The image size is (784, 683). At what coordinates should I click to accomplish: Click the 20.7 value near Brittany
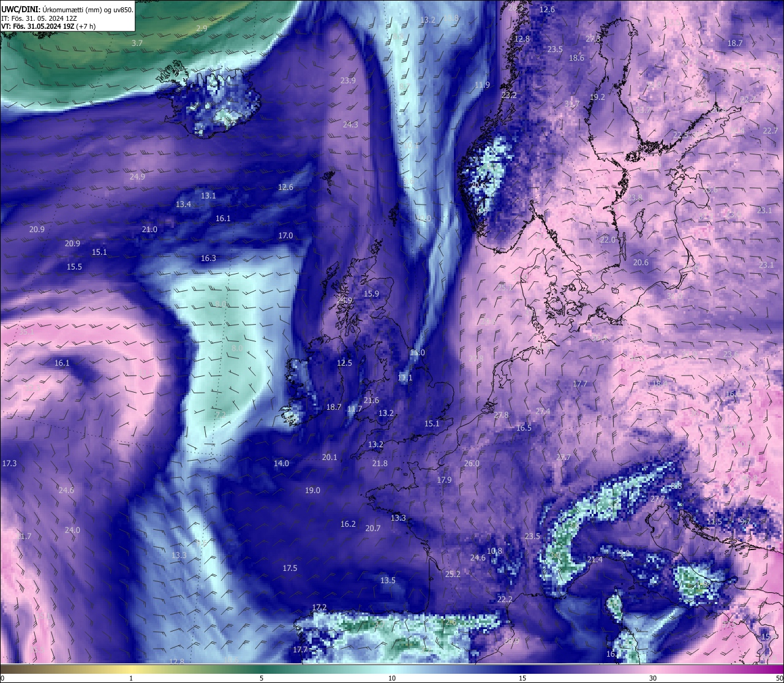[x=373, y=528]
